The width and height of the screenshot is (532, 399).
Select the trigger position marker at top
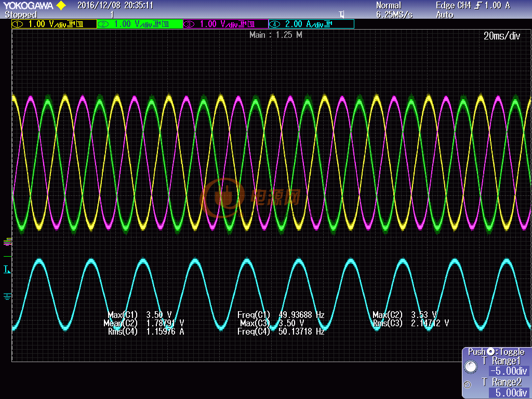point(342,15)
